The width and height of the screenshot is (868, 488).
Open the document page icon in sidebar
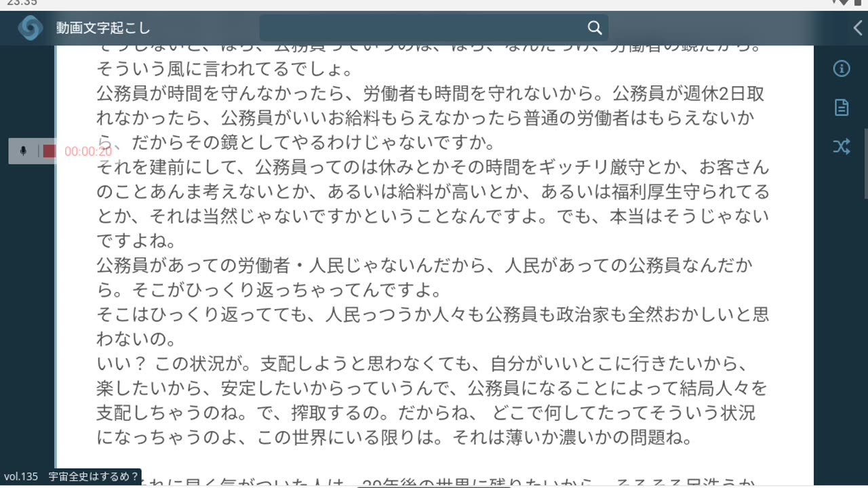(842, 107)
